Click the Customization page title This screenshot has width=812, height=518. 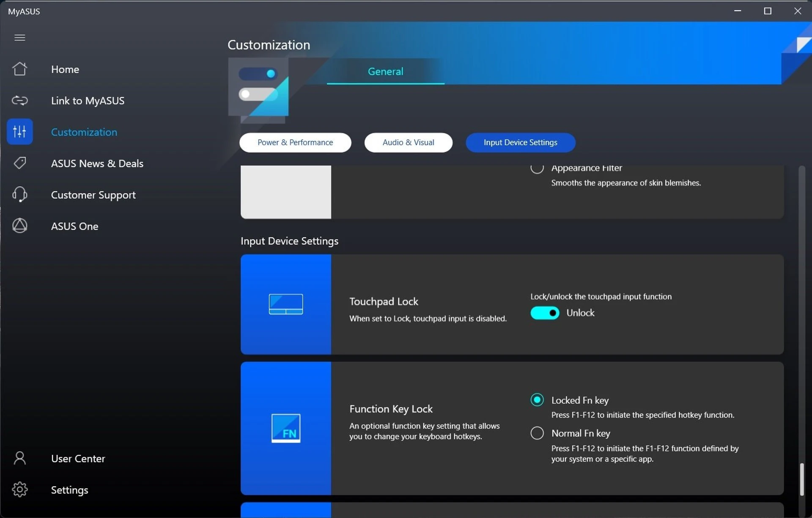269,44
